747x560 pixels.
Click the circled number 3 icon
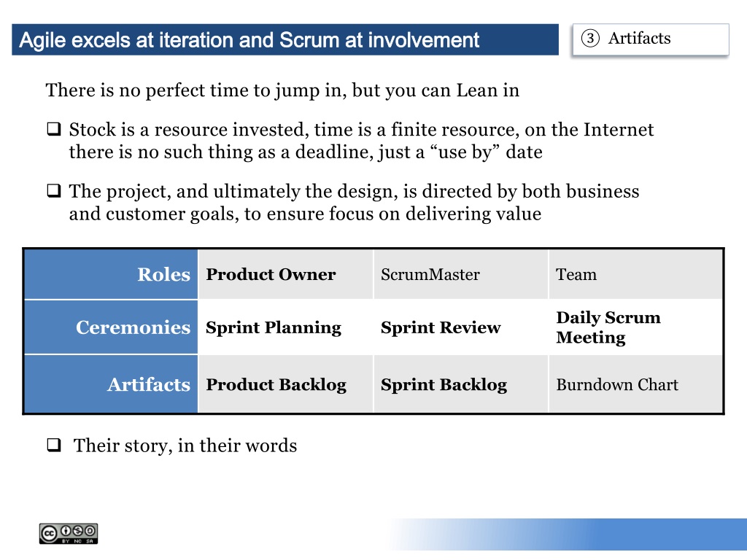(x=590, y=38)
